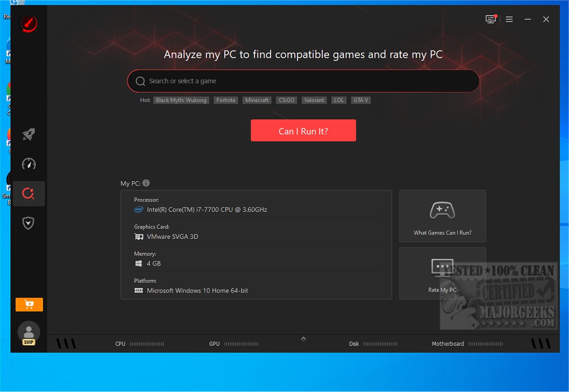Click the Intel processor icon
Screen dimensions: 569x392
[139, 209]
